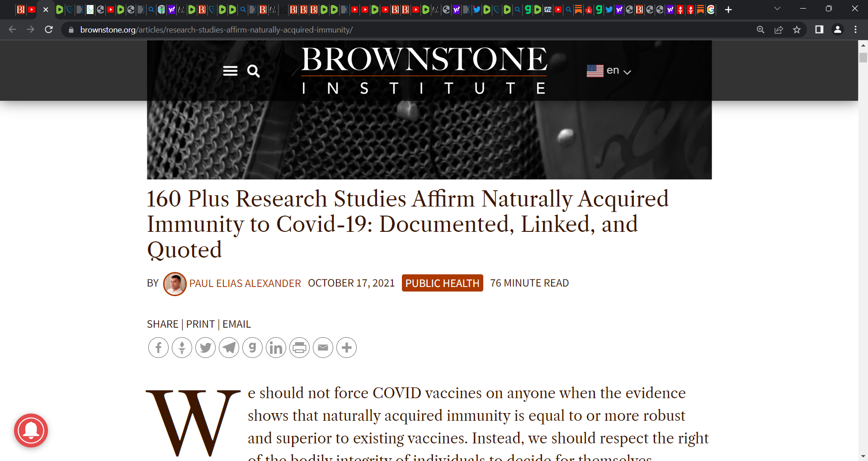Bookmark this page with star icon

point(797,29)
